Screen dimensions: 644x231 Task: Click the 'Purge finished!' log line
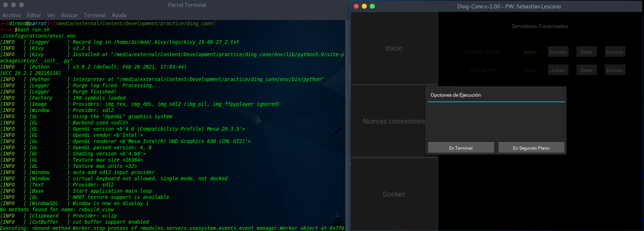pyautogui.click(x=95, y=92)
